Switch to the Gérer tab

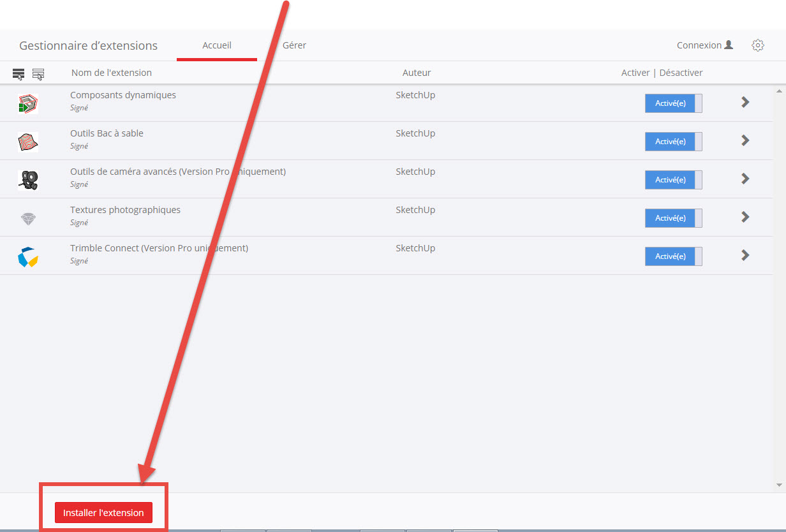tap(294, 45)
